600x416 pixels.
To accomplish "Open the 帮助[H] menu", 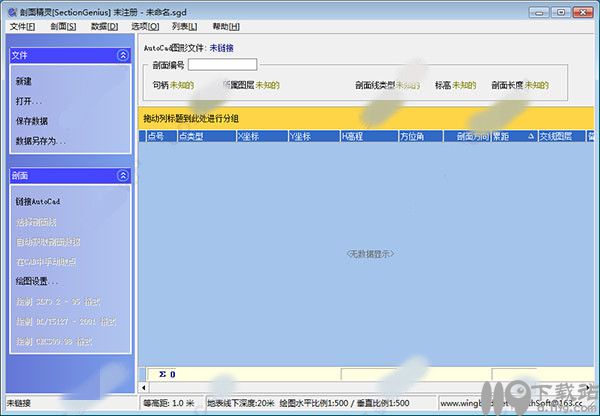I will click(226, 26).
